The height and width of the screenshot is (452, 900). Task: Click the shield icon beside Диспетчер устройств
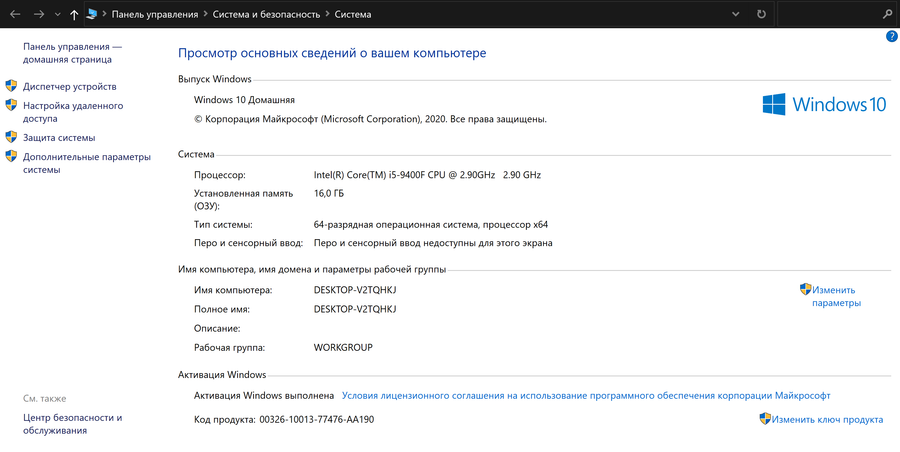tap(11, 86)
